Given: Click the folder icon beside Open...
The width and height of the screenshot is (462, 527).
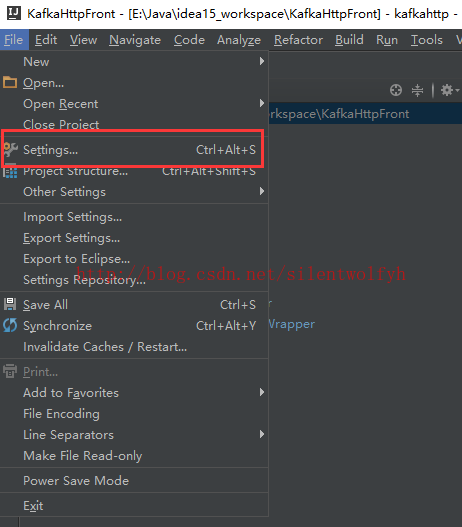Looking at the screenshot, I should pyautogui.click(x=10, y=82).
